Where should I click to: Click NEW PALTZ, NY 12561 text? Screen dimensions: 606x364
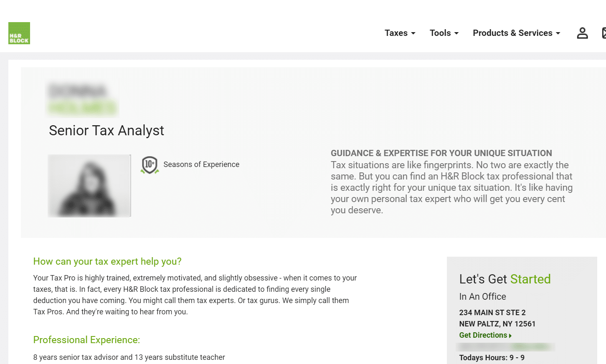point(497,324)
